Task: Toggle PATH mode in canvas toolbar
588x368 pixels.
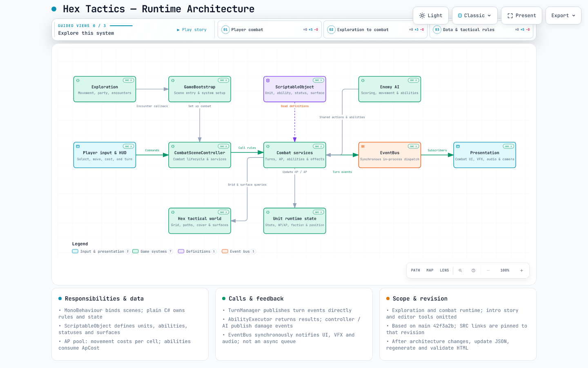Action: 415,270
